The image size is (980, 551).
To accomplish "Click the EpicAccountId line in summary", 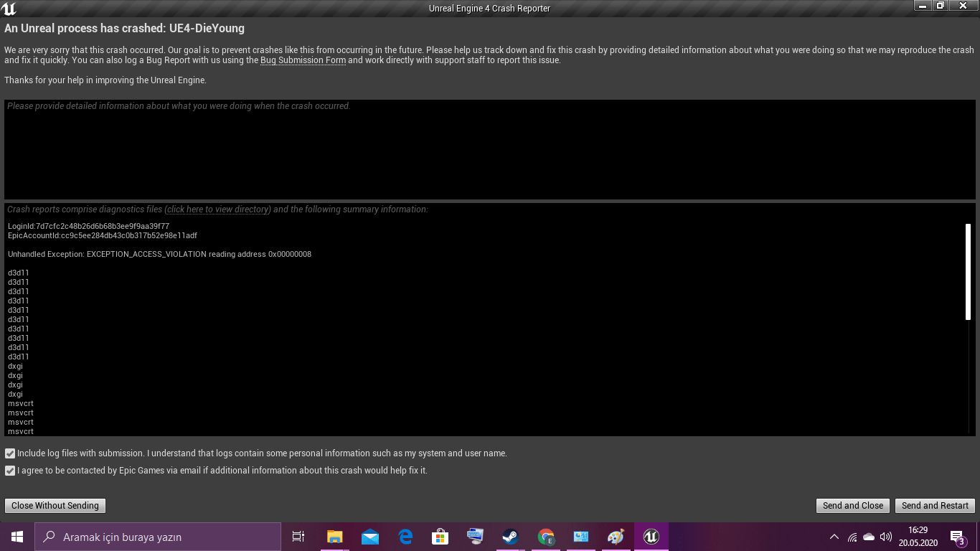I will click(x=103, y=235).
